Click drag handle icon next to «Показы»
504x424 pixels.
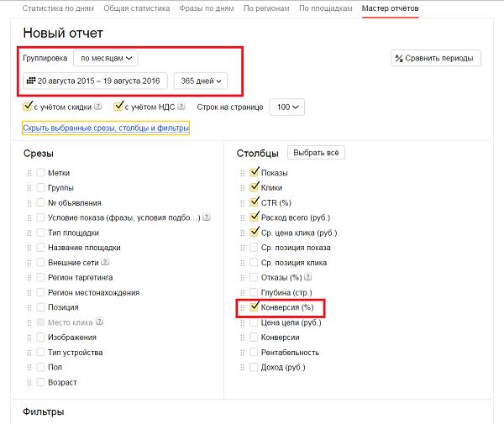coord(243,173)
